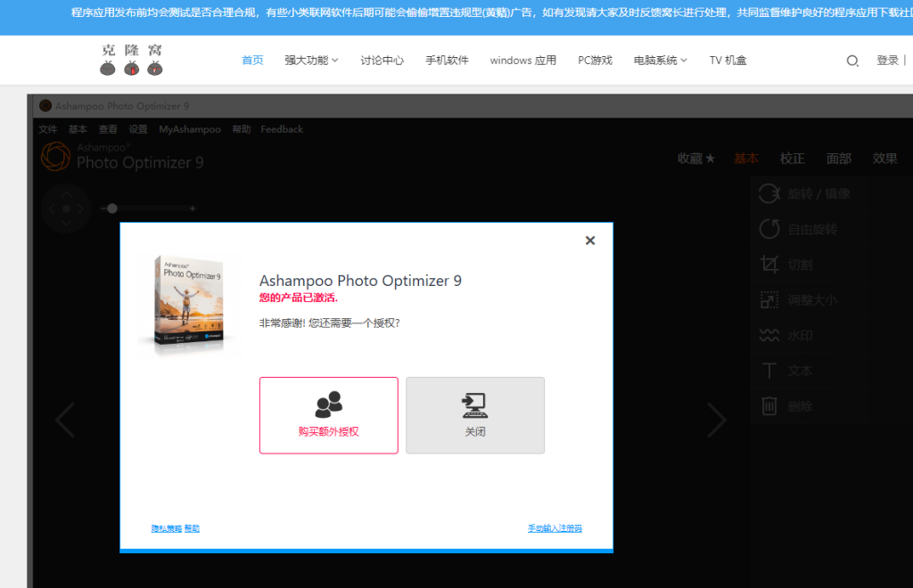
Task: Switch to the 收藏 favorites tab
Action: tap(696, 159)
